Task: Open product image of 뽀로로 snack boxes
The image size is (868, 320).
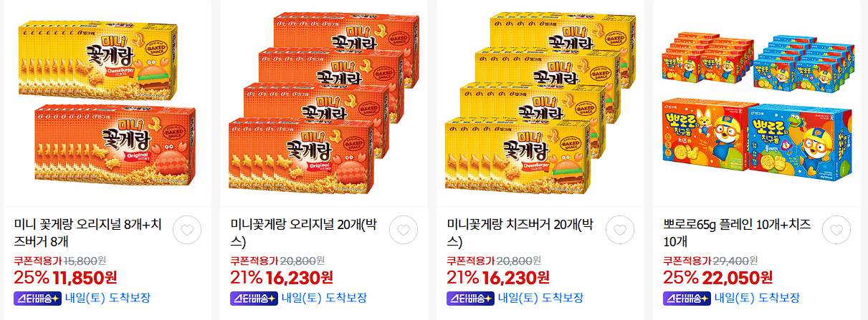Action: point(757,104)
